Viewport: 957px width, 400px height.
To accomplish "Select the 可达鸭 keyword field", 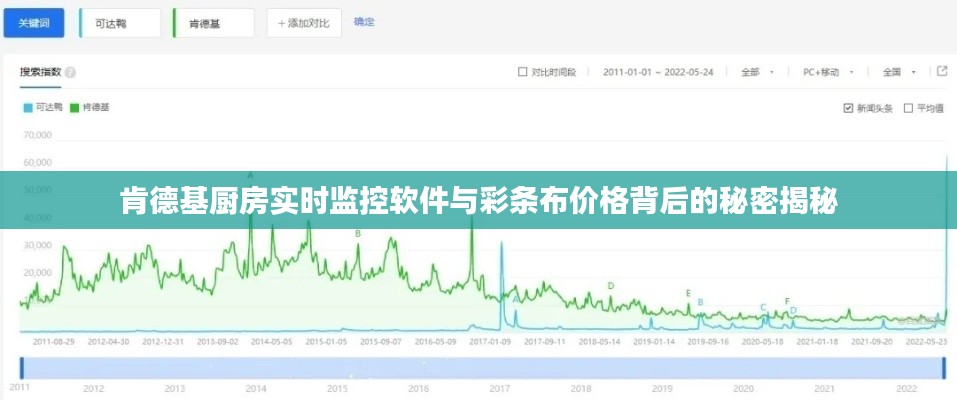I will coord(120,23).
